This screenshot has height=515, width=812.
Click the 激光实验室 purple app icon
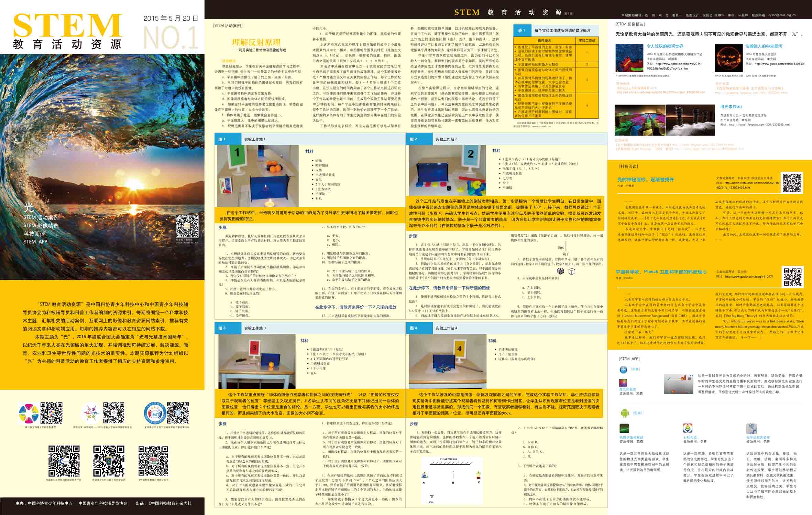[623, 383]
